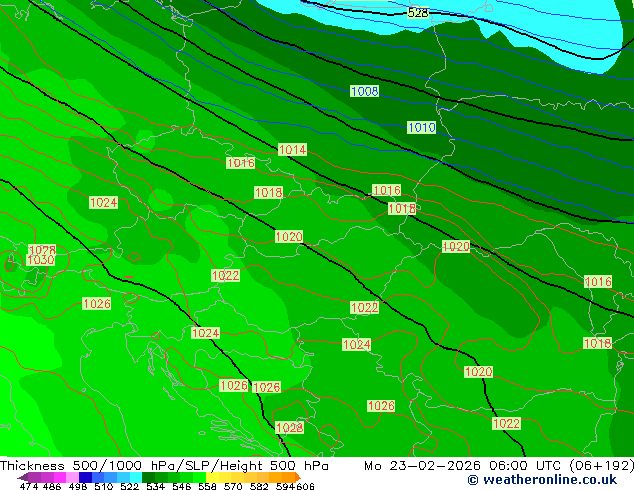The width and height of the screenshot is (634, 490).
Task: Select the cyan legend swatch
Action: click(x=136, y=477)
